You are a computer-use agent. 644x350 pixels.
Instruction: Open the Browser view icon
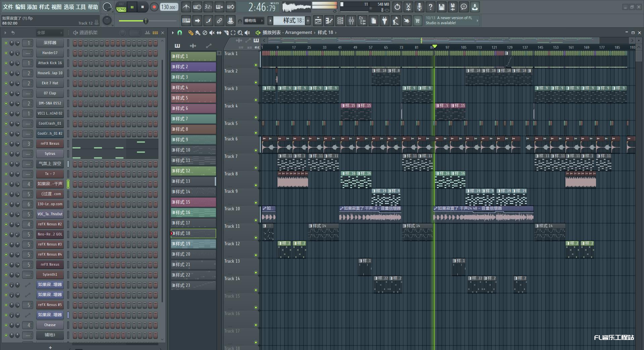click(x=362, y=21)
